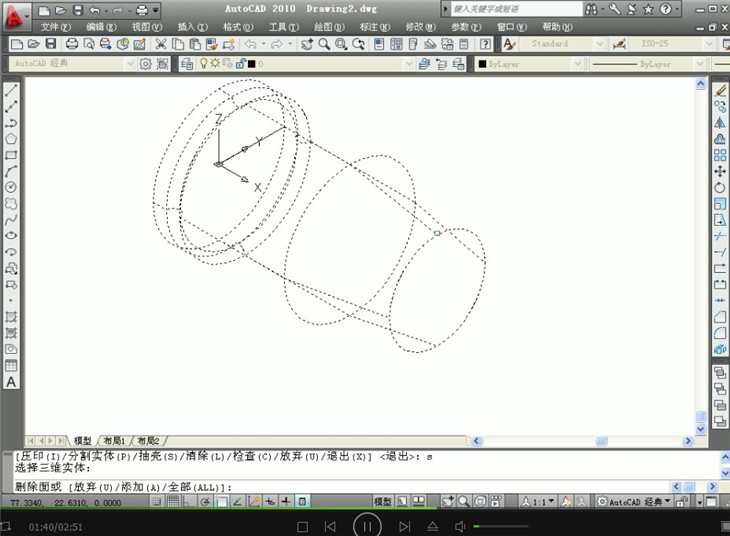Open the 视图(V) menu
Image resolution: width=730 pixels, height=536 pixels.
pos(147,27)
